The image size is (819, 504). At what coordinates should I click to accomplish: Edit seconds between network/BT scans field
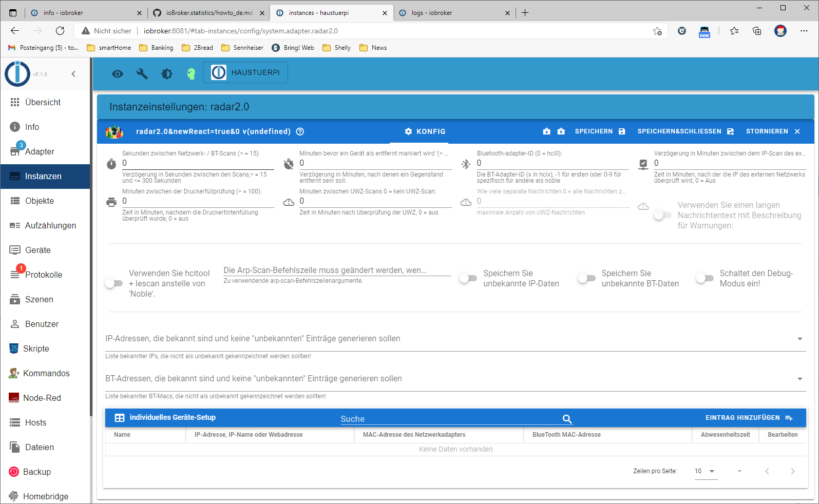[x=198, y=163]
